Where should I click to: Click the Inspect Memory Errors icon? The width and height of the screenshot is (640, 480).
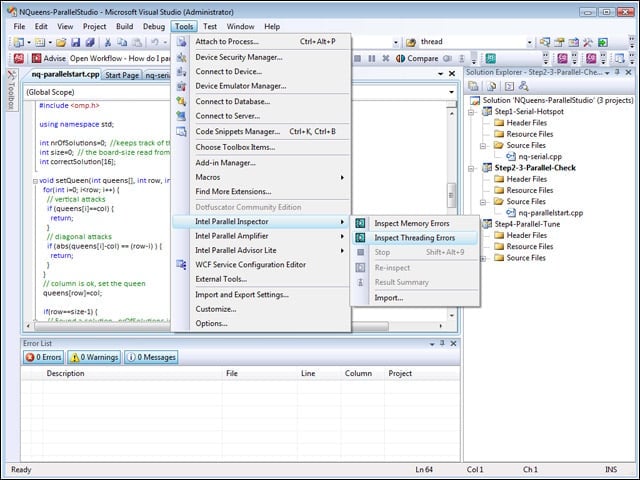[360, 223]
